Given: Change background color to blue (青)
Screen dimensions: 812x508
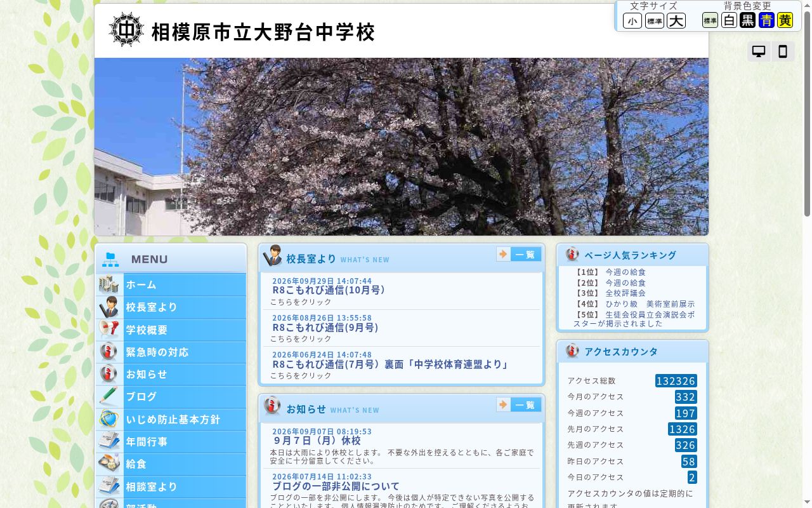Looking at the screenshot, I should click(x=766, y=20).
